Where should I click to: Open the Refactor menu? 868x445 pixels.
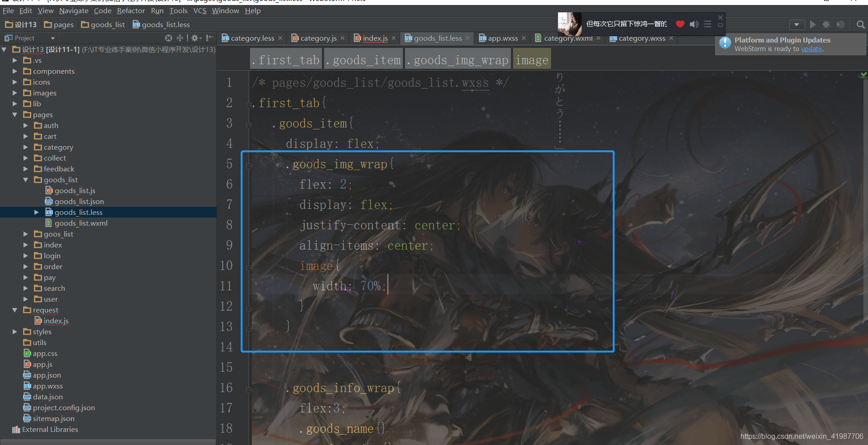[131, 10]
